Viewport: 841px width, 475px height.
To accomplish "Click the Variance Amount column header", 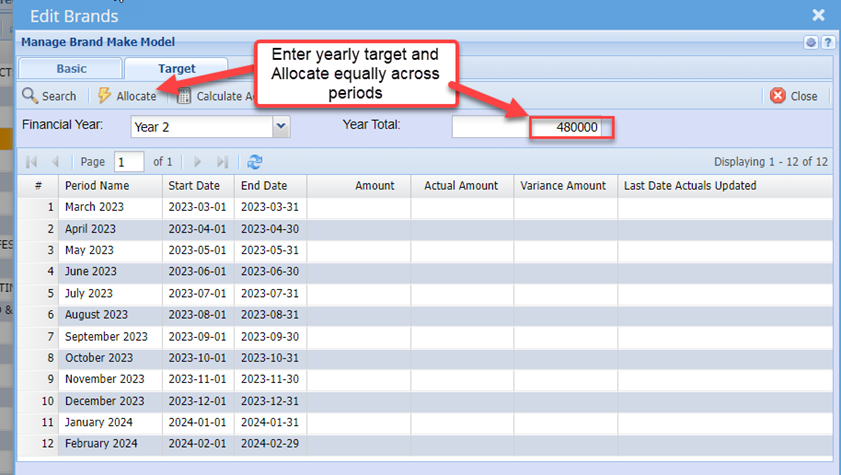I will pyautogui.click(x=565, y=185).
